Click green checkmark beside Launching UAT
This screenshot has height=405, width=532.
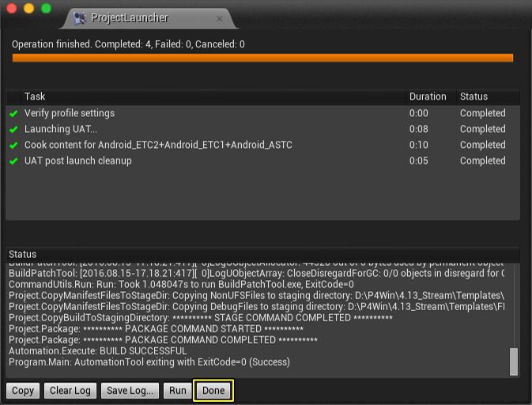[13, 130]
